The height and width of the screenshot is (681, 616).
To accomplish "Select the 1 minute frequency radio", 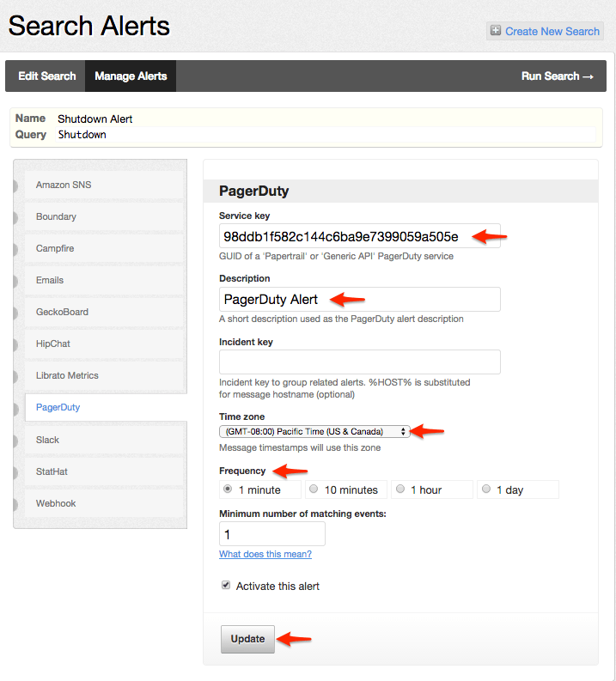I will (227, 489).
